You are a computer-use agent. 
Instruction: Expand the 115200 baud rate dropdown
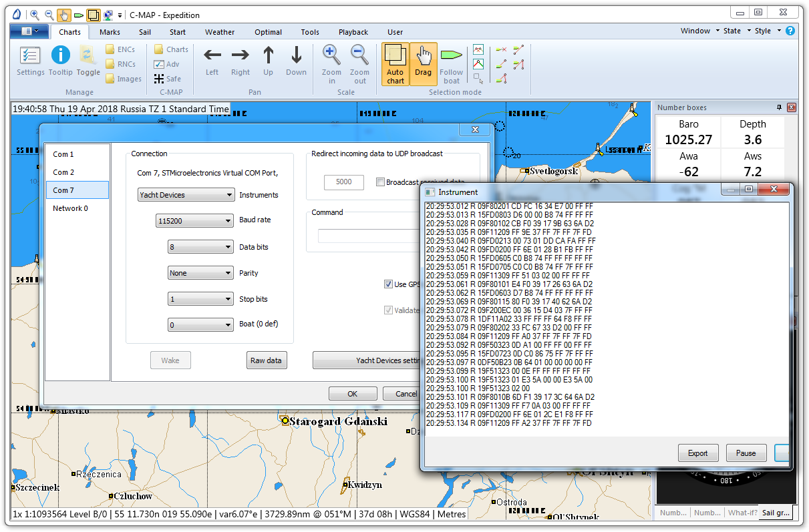[194, 220]
